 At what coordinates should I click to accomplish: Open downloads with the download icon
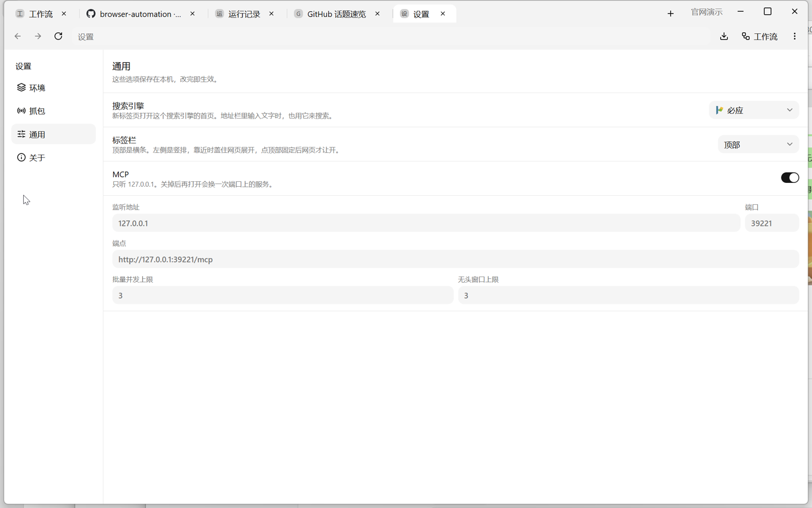pos(724,36)
